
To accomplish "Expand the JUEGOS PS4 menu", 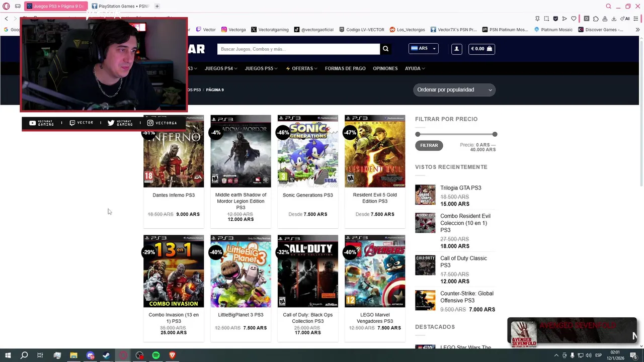I will click(x=220, y=68).
